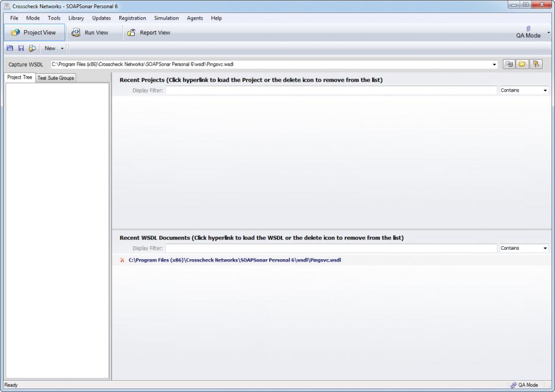The width and height of the screenshot is (555, 392).
Task: Click the save project floppy icon
Action: (x=21, y=48)
